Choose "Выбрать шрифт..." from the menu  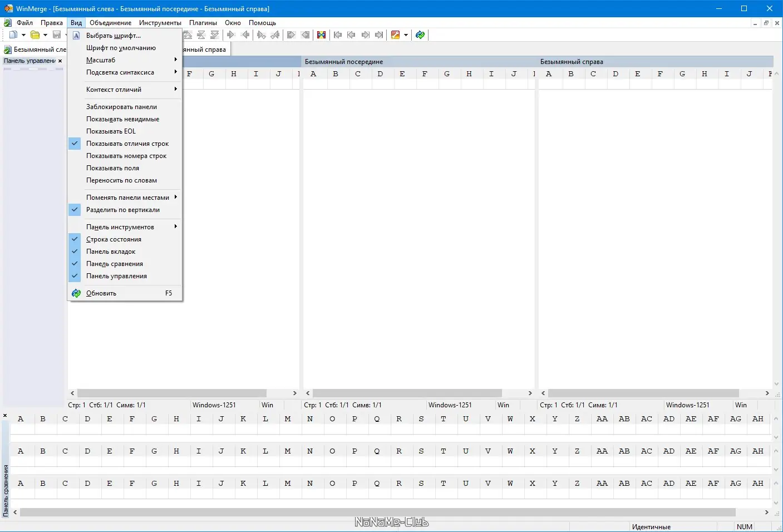point(125,36)
